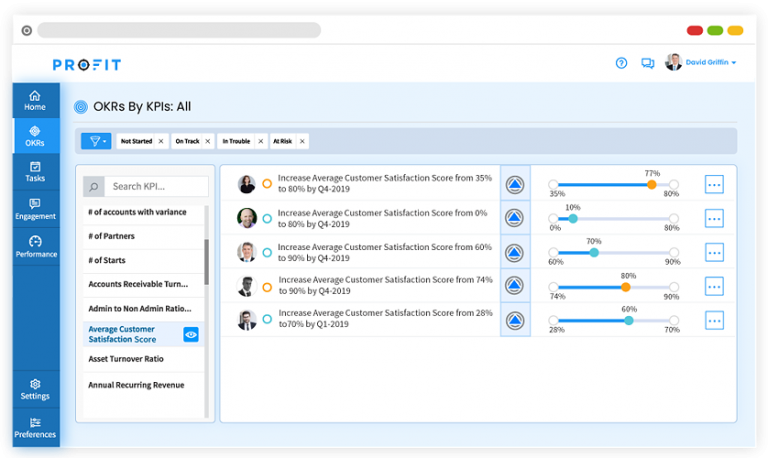The height and width of the screenshot is (458, 768).
Task: Open Tasks from left sidebar
Action: point(35,172)
